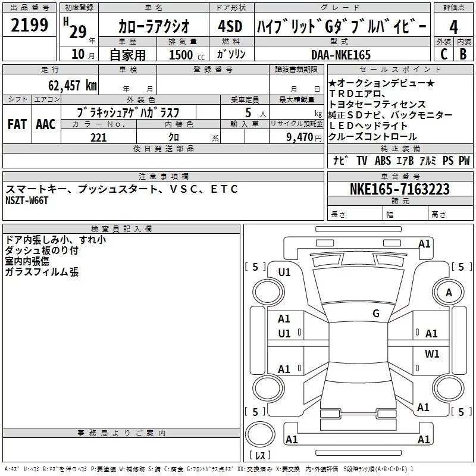Click the model code DAA-NKE165
476x476 pixels.
(341, 55)
